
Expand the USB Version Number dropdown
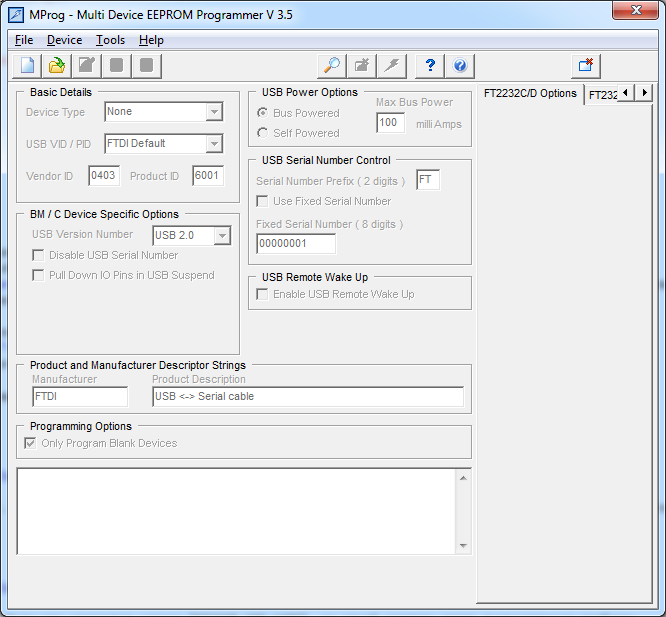pos(222,236)
